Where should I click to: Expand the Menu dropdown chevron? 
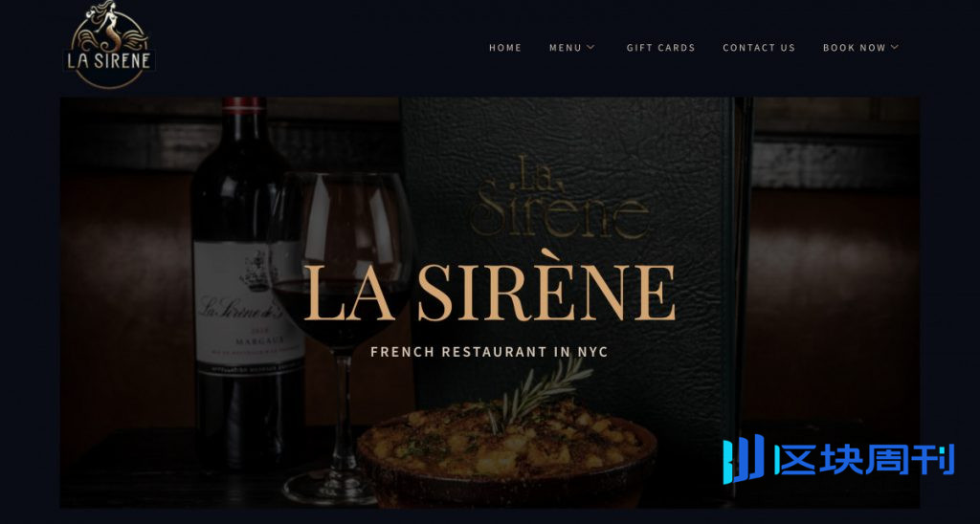tap(590, 47)
